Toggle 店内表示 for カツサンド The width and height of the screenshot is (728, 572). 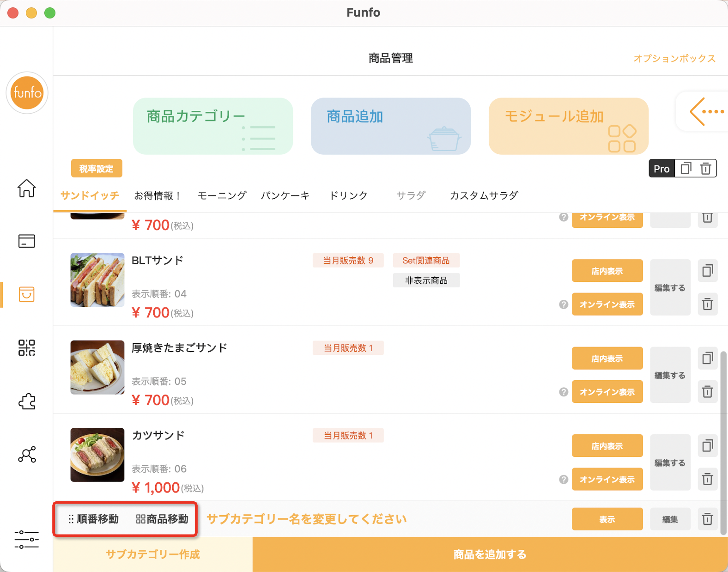pyautogui.click(x=607, y=446)
